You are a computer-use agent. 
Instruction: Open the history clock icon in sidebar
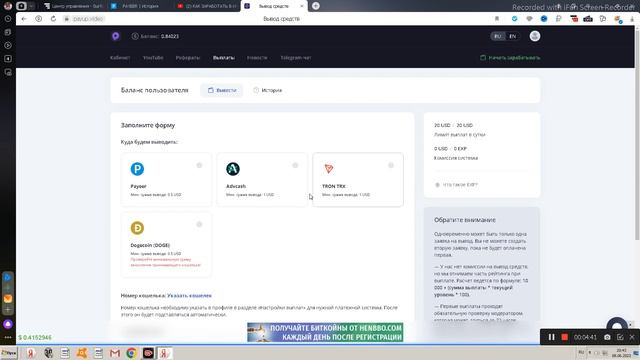(8, 19)
